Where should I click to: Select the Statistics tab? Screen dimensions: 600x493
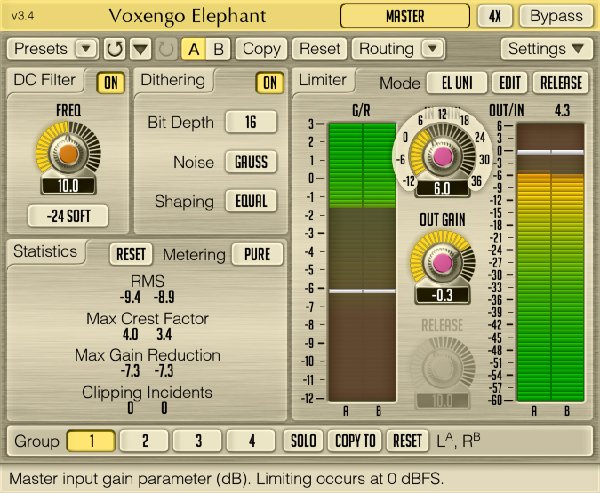point(45,251)
